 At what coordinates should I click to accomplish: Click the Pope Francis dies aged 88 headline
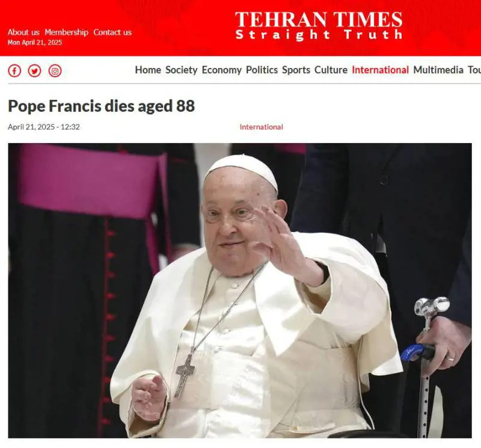(x=101, y=106)
